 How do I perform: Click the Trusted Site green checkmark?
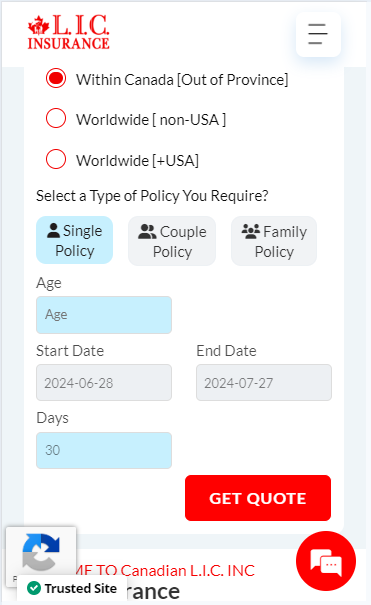[34, 588]
